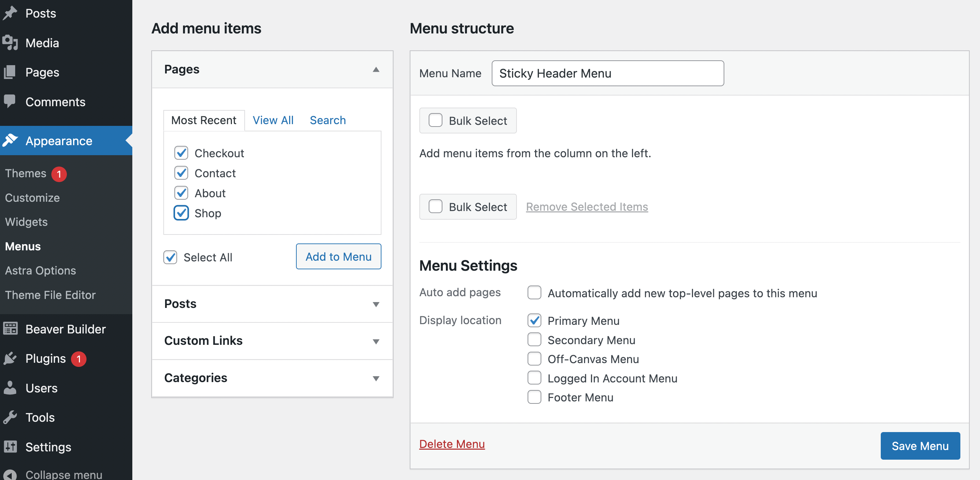This screenshot has width=980, height=480.
Task: Click the Add to Menu button
Action: [x=339, y=256]
